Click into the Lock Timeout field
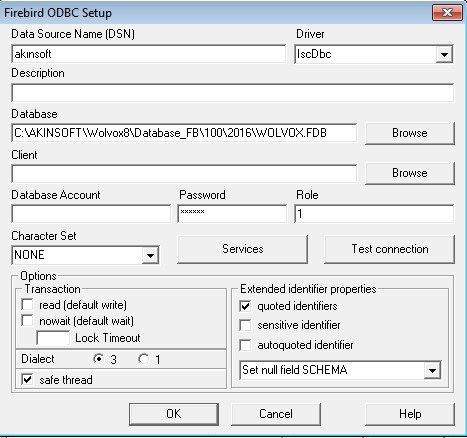467x438 pixels. 53,338
